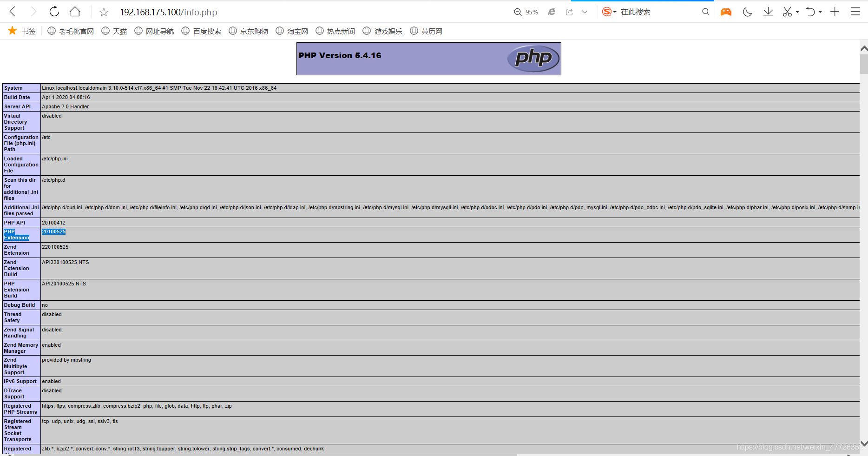Viewport: 868px width, 456px height.
Task: Click the vertical scrollbar thumb
Action: click(864, 64)
